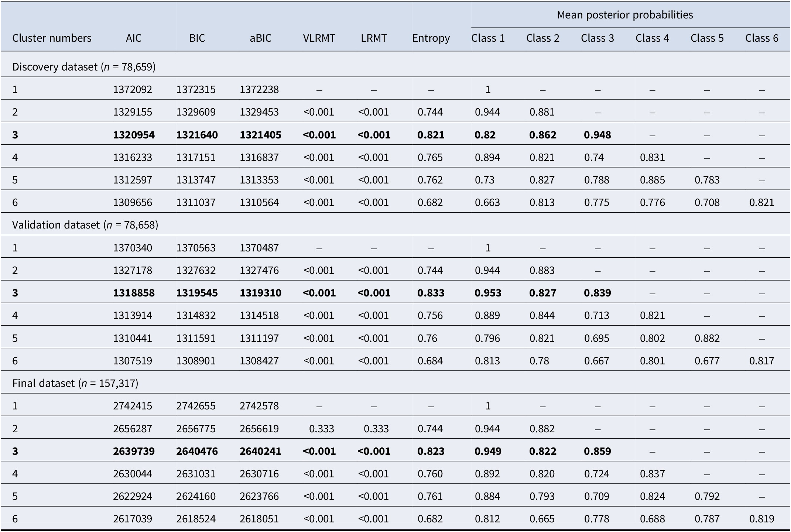Select BIC value 2742655
Viewport: 791px width, 532px height.
pos(196,406)
